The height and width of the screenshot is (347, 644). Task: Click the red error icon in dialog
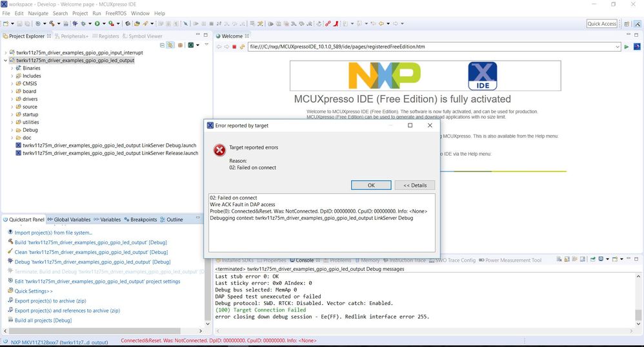(220, 150)
